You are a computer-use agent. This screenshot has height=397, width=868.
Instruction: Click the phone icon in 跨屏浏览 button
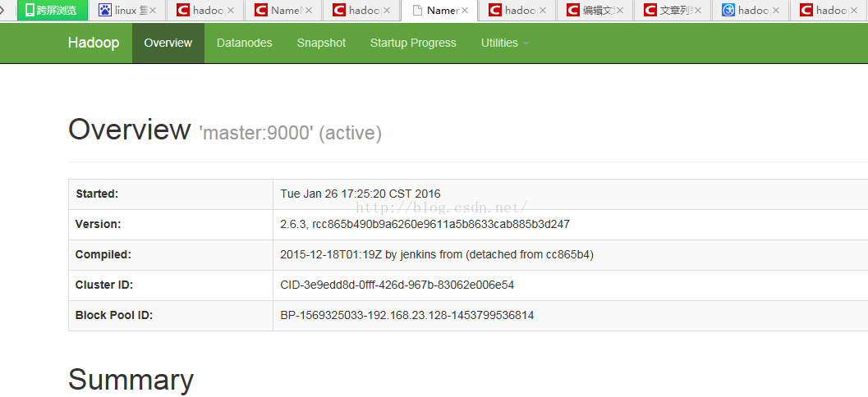click(30, 10)
